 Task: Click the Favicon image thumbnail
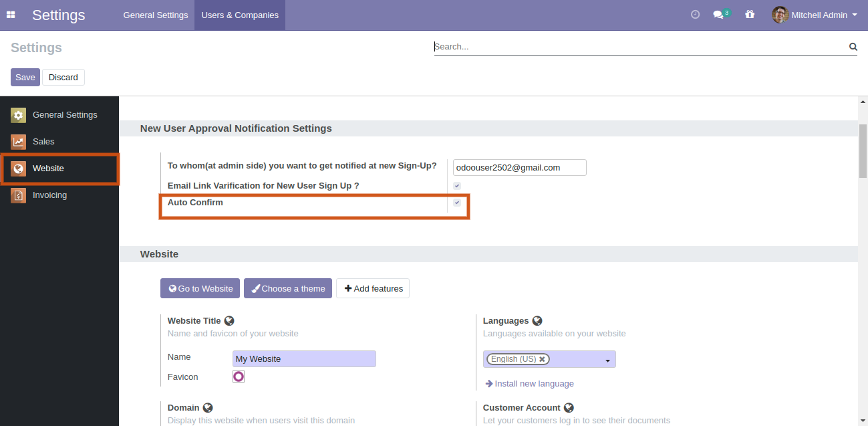(239, 377)
